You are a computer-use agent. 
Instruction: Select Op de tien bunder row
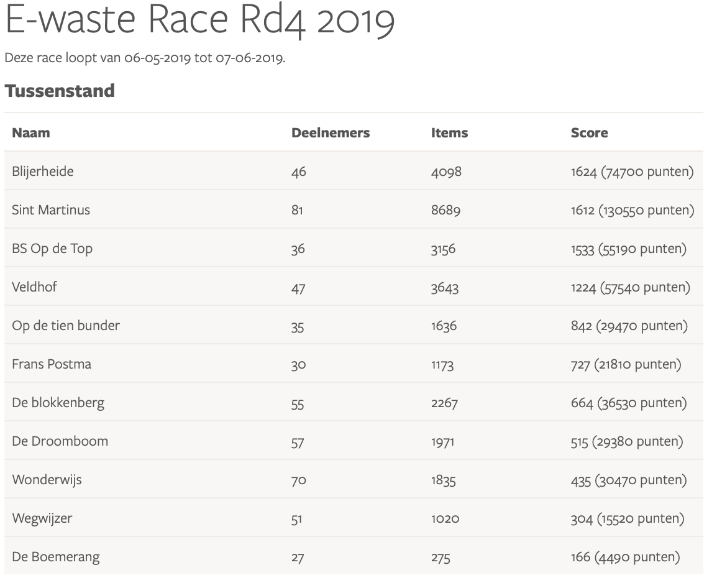point(66,325)
